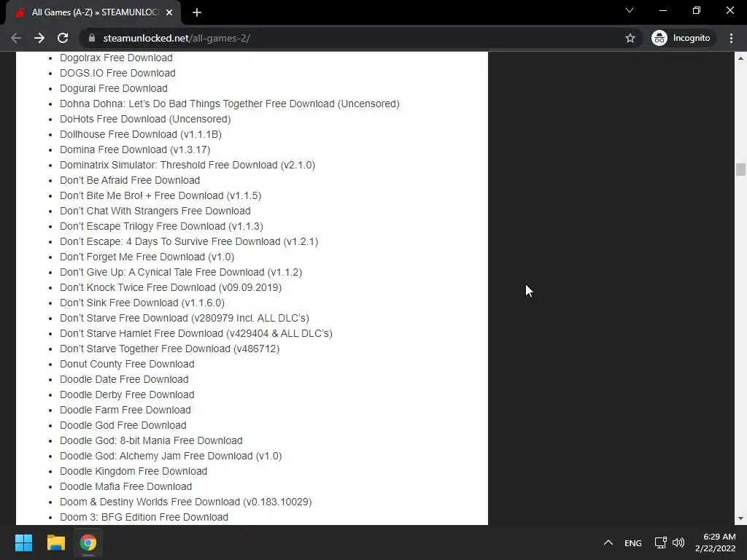Open the Don't Bite Me Bro! + link
The width and height of the screenshot is (747, 560).
tap(160, 195)
